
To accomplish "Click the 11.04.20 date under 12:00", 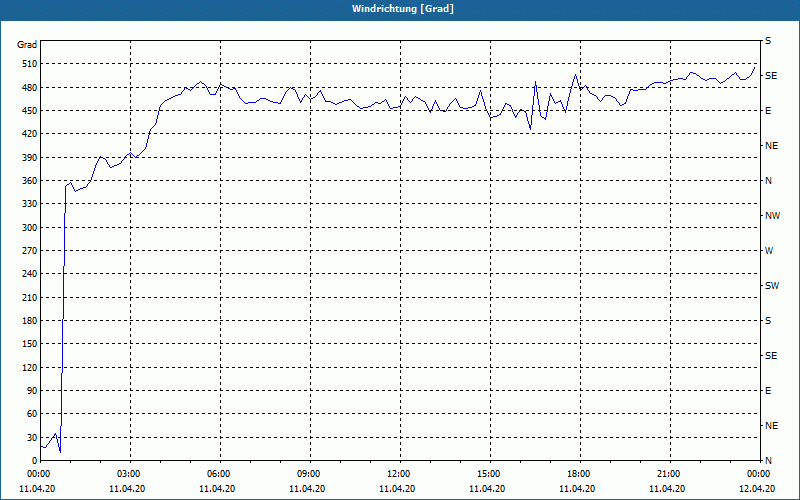I will click(x=397, y=489).
